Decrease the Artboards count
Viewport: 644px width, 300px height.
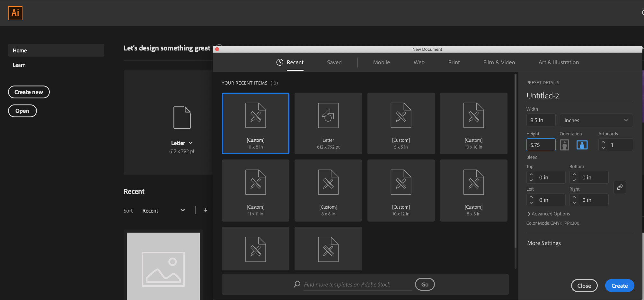click(603, 148)
